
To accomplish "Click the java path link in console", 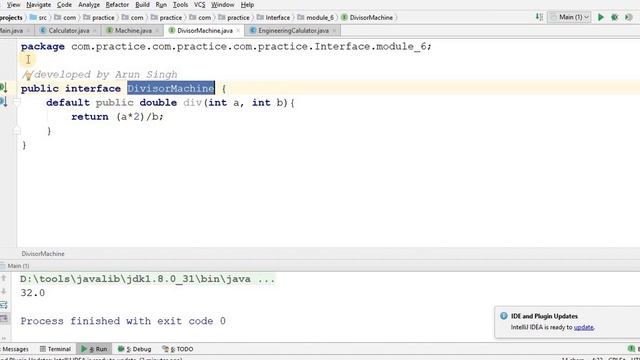I will (x=147, y=279).
